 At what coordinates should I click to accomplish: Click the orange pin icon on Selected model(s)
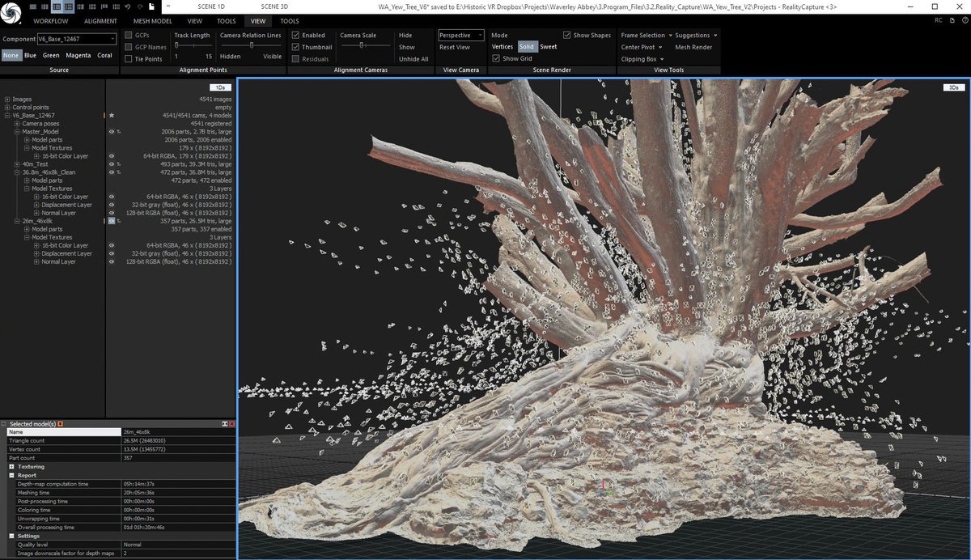point(61,424)
